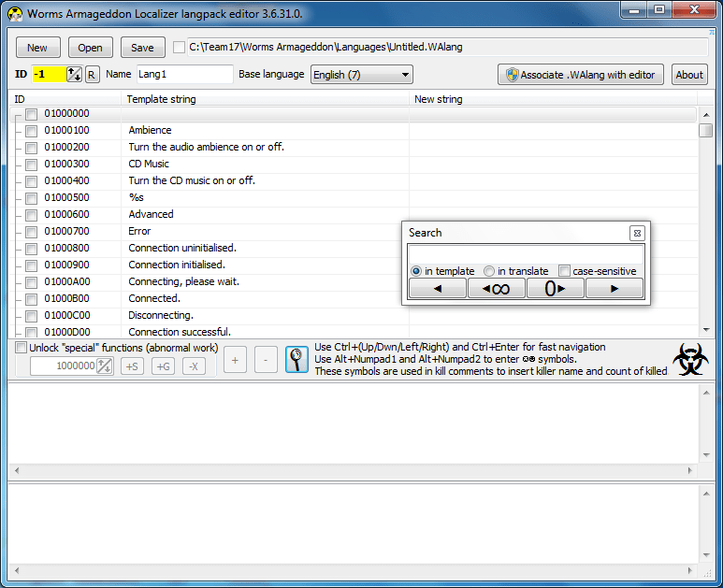Image resolution: width=723 pixels, height=588 pixels.
Task: Click the Template string column header
Action: [x=265, y=99]
